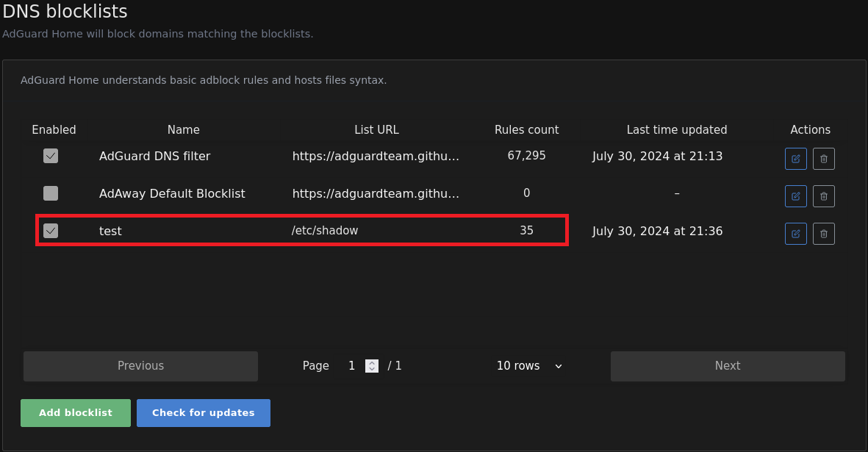Viewport: 868px width, 452px height.
Task: Click the /etc/shadow list URL
Action: pos(325,230)
